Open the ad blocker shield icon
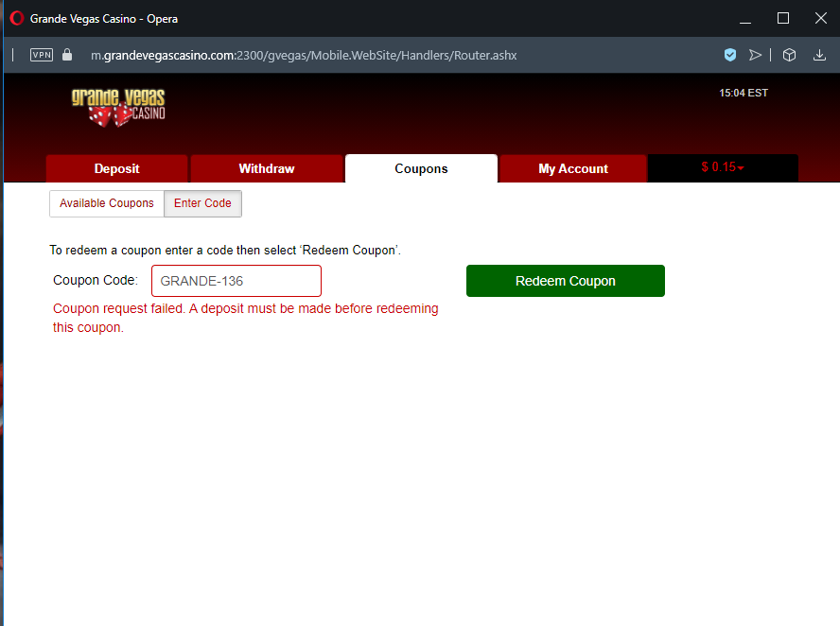The height and width of the screenshot is (626, 840). point(730,55)
